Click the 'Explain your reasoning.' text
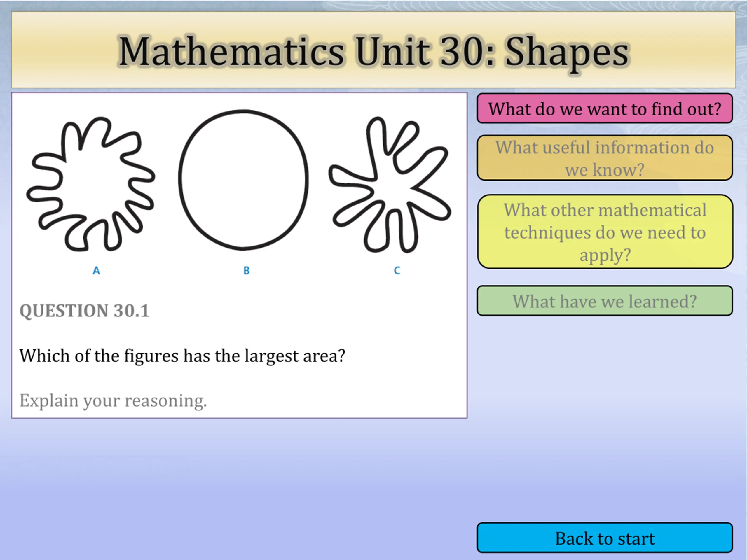The width and height of the screenshot is (747, 560). (113, 401)
